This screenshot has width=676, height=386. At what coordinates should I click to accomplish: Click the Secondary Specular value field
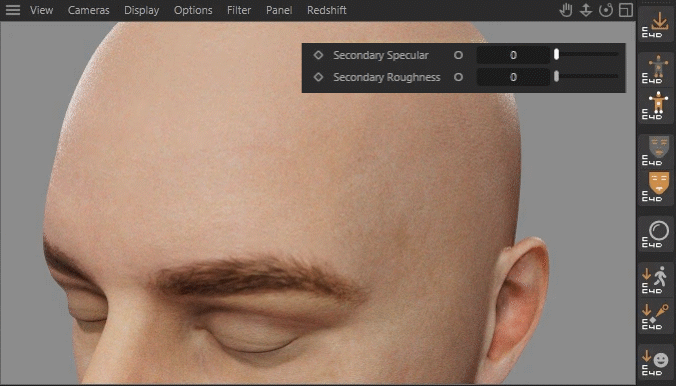[x=513, y=55]
